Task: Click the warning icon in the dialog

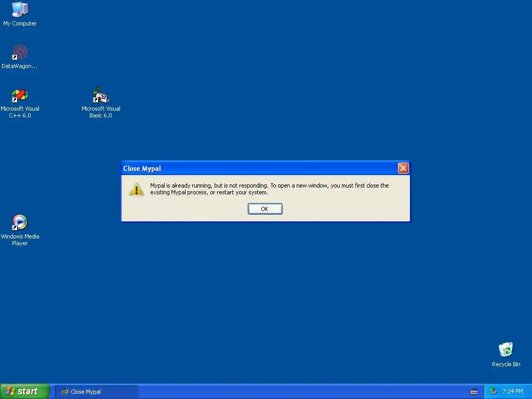Action: (137, 189)
